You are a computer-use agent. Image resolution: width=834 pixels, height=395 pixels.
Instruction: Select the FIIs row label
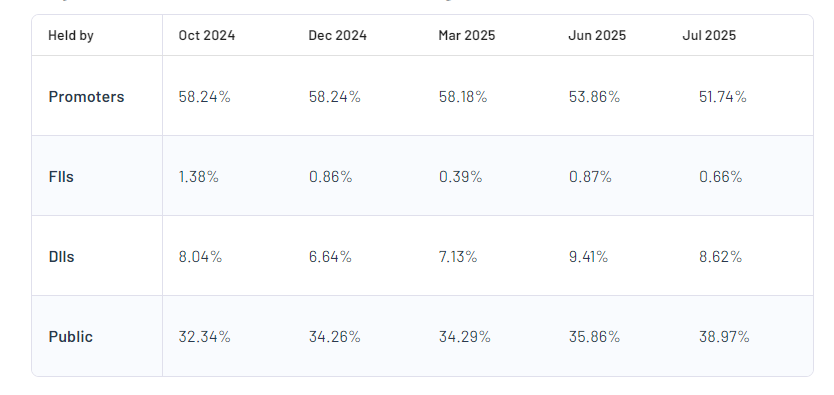61,177
